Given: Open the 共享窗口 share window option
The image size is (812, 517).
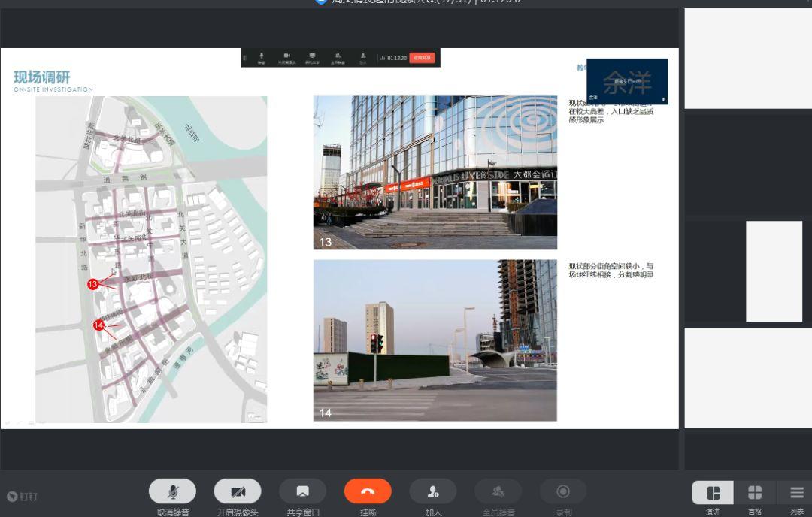Looking at the screenshot, I should 303,491.
